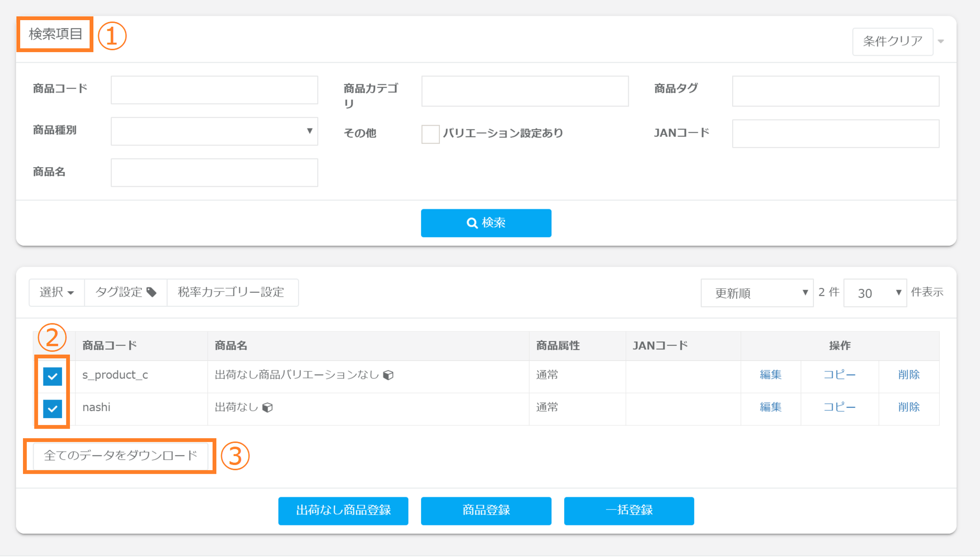Image resolution: width=980 pixels, height=557 pixels.
Task: Click the box icon beside 出荷なし商品バリエーションなし
Action: click(x=389, y=375)
